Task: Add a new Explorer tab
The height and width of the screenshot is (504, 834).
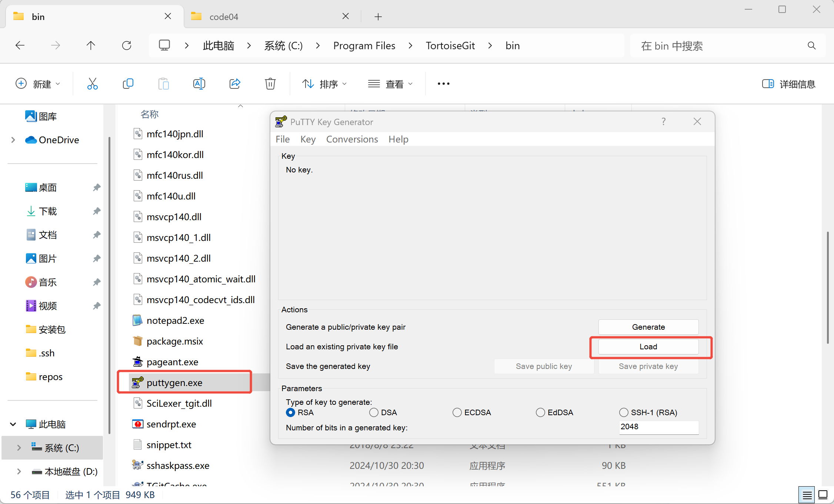Action: pos(378,17)
